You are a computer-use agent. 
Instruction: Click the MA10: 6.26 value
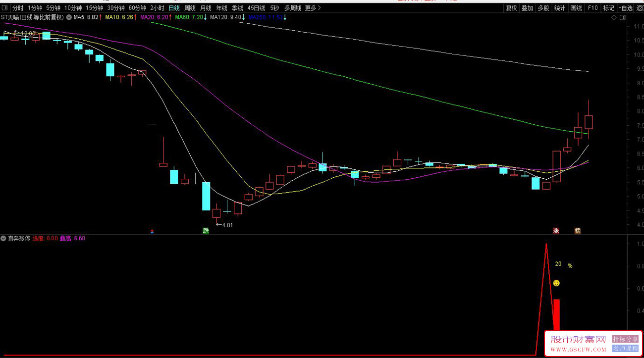(x=121, y=17)
